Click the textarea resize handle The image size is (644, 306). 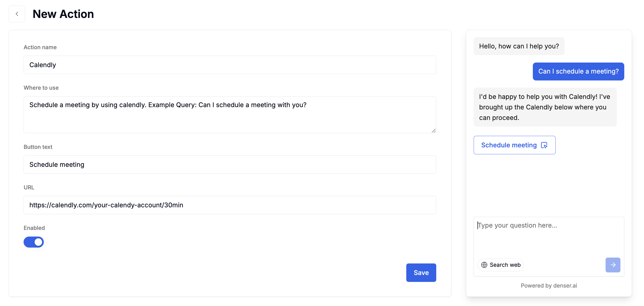(433, 131)
